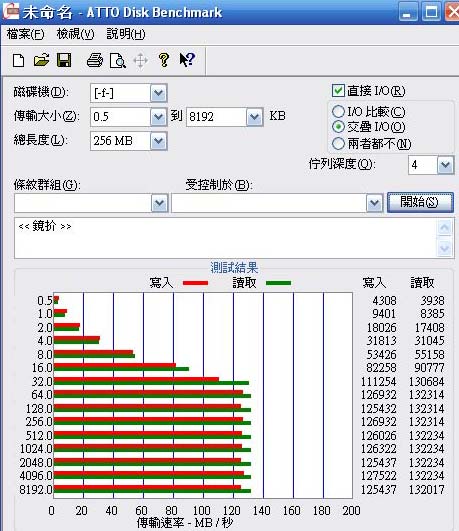Click the description box up scroll arrow
Screen dimensions: 459x531
click(444, 228)
